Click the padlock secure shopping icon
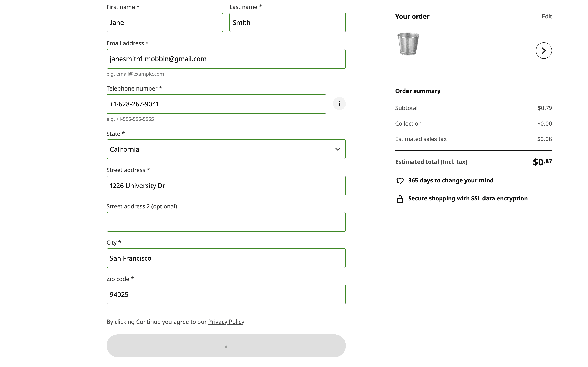588x367 pixels. pos(400,199)
